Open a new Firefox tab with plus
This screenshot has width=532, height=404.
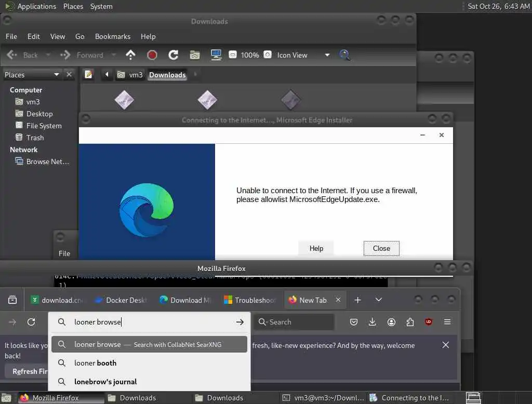point(357,300)
